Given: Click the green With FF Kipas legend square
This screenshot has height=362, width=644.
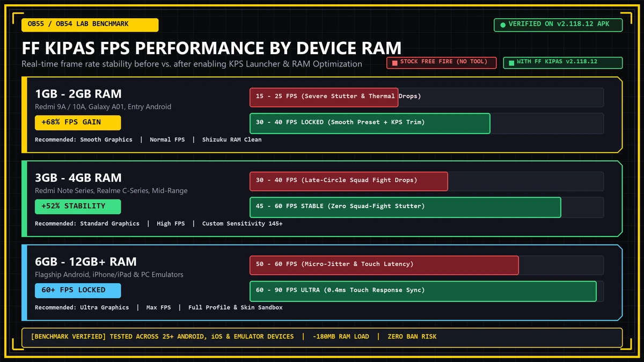Looking at the screenshot, I should [511, 63].
